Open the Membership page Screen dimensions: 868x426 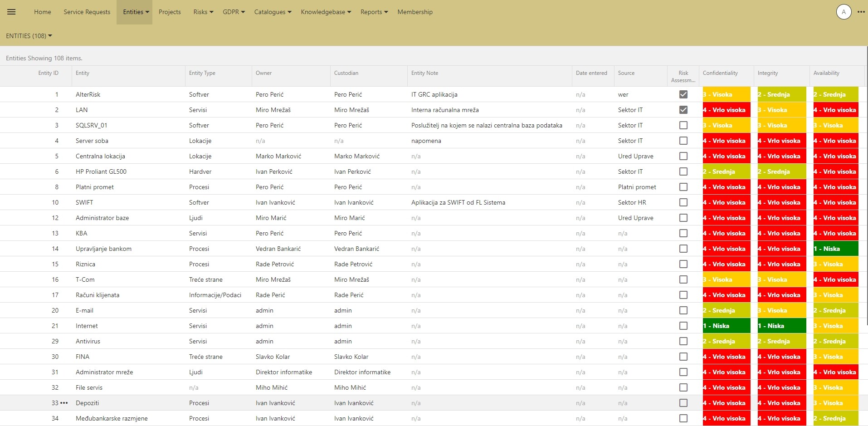point(415,12)
